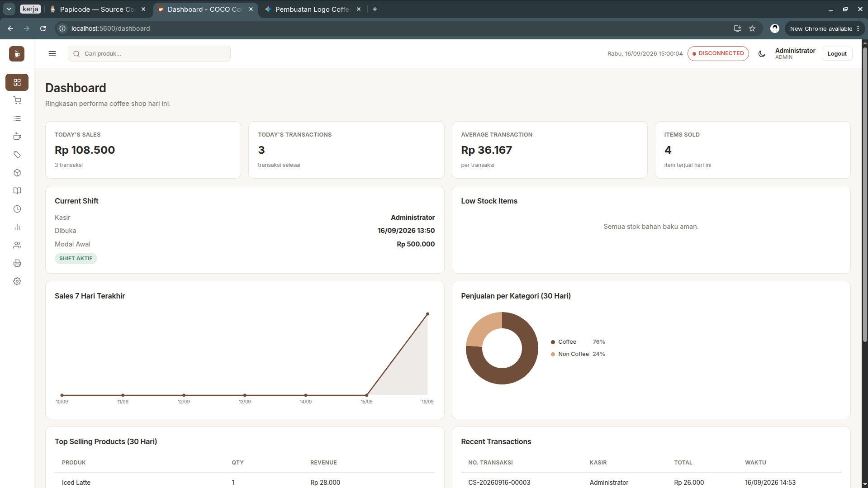This screenshot has width=868, height=488.
Task: Click Rp 28.000 revenue cell
Action: click(x=325, y=483)
